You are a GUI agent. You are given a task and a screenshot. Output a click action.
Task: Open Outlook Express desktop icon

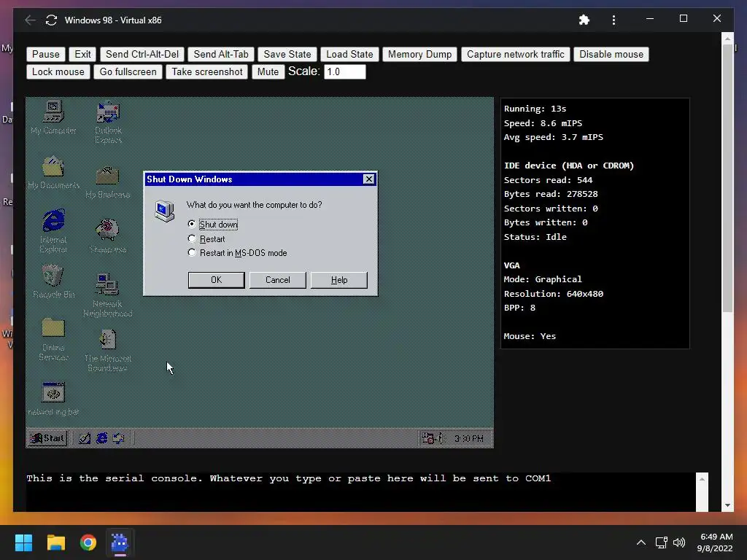pyautogui.click(x=108, y=122)
